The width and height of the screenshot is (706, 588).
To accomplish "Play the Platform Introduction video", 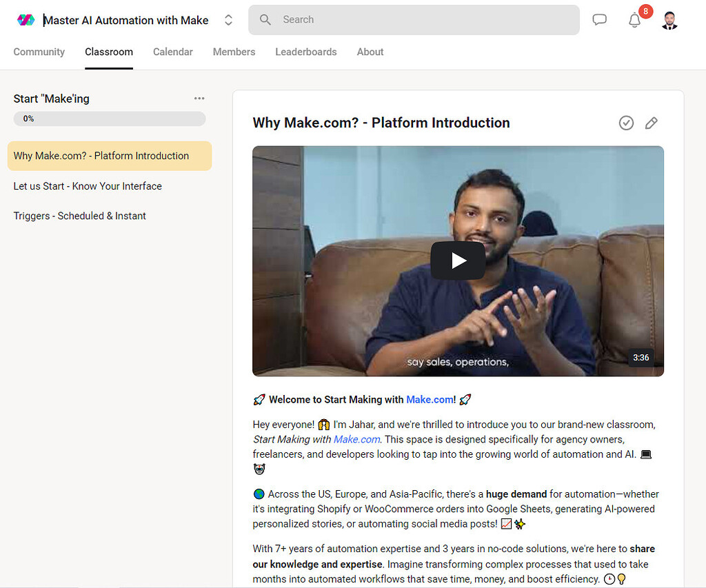I will click(458, 261).
